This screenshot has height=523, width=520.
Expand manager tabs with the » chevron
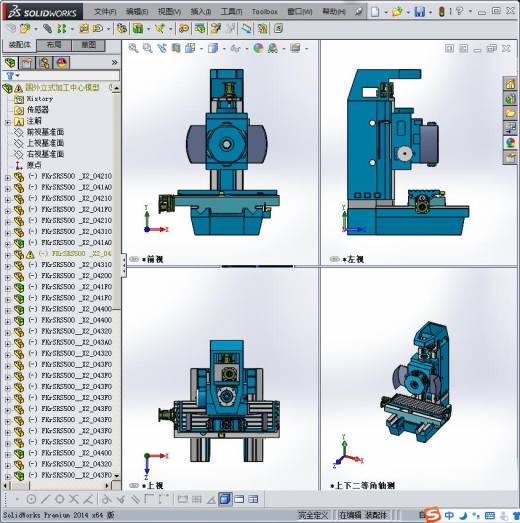[x=115, y=62]
